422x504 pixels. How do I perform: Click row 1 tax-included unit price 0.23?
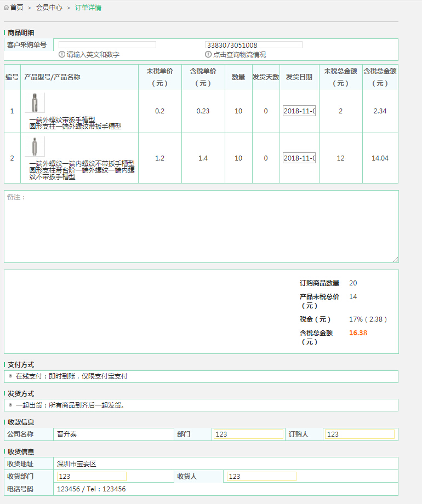(x=203, y=111)
